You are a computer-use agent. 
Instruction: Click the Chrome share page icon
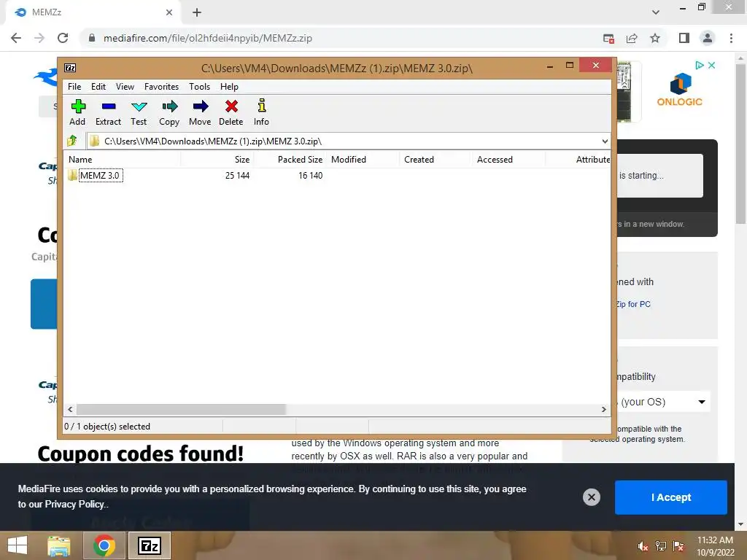632,38
